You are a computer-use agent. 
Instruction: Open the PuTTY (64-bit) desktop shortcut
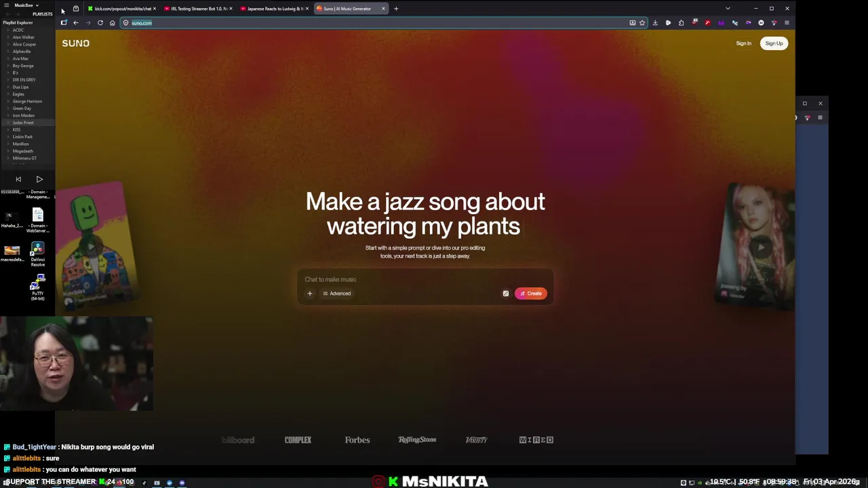(37, 287)
